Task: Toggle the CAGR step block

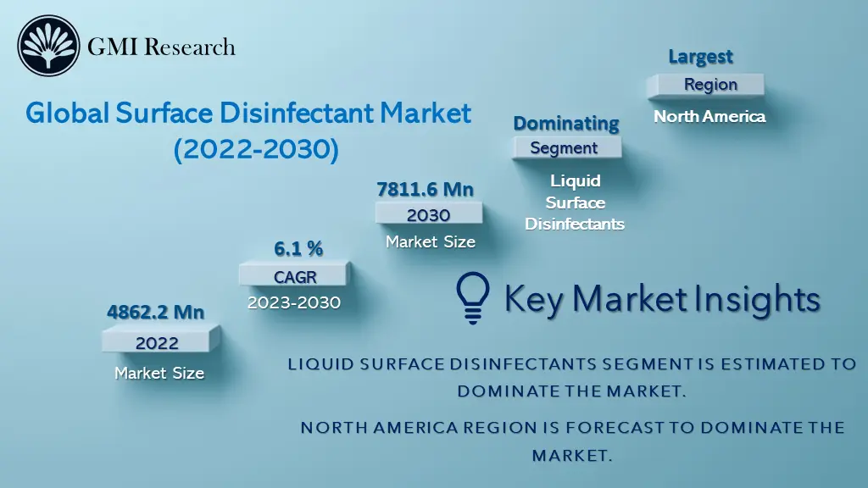Action: (296, 275)
